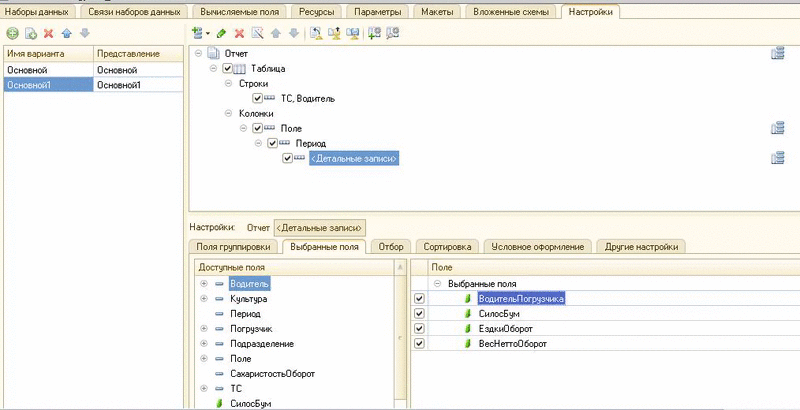Click structure toolbar icon with green plus
Screen dimensions: 800x410
click(x=374, y=34)
